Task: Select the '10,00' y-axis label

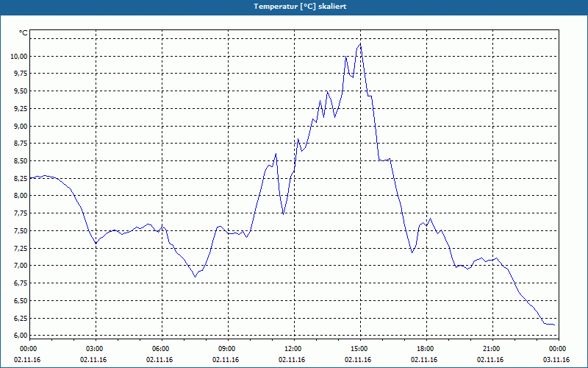Action: 20,57
